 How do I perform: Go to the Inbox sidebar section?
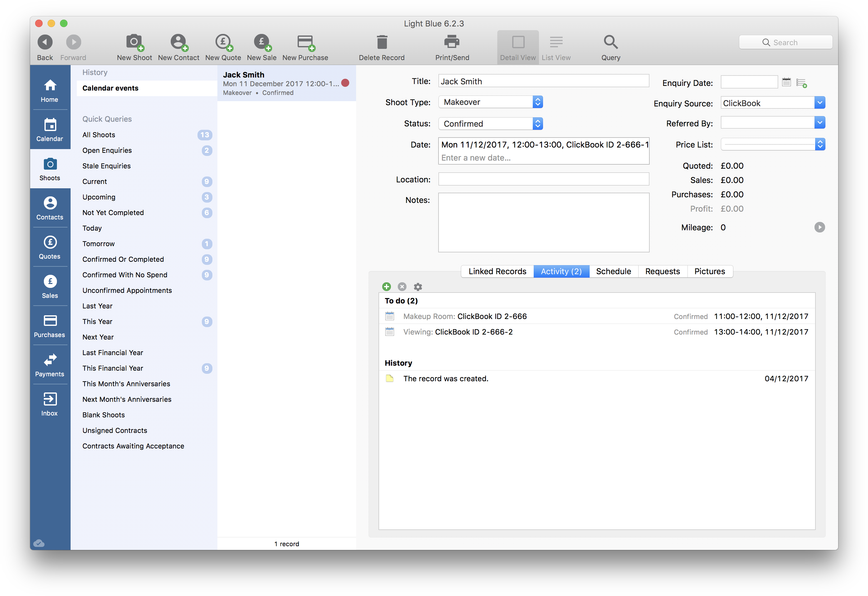(50, 404)
